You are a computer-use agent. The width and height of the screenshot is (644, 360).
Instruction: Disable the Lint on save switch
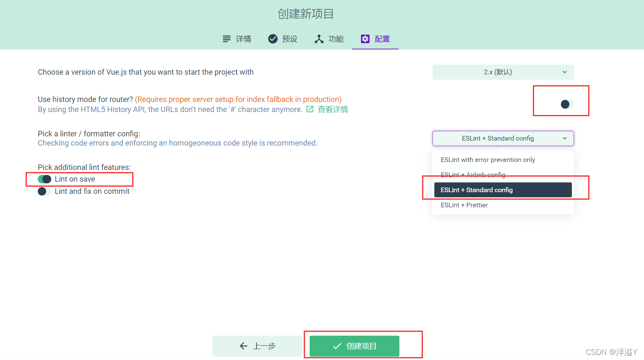[x=44, y=179]
